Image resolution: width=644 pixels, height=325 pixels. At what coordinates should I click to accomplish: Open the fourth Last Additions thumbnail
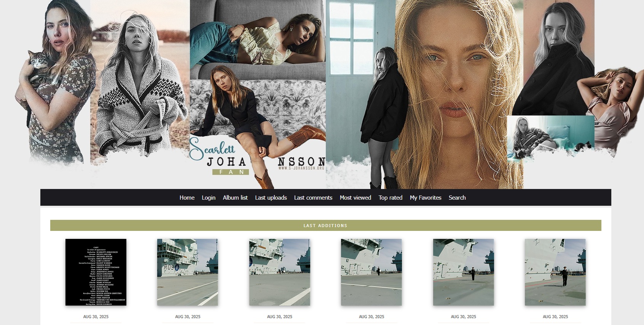click(371, 272)
